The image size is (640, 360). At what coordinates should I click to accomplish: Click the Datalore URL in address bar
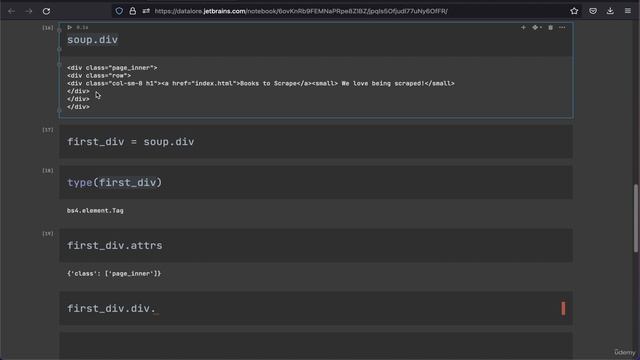click(x=301, y=11)
